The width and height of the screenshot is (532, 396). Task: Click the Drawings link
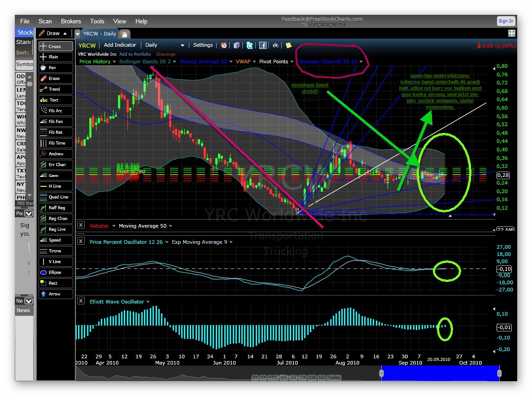point(166,54)
